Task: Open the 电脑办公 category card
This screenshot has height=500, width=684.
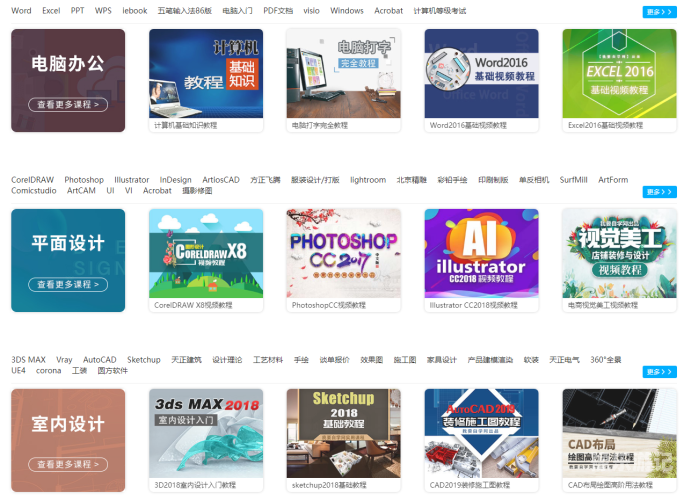Action: click(68, 81)
